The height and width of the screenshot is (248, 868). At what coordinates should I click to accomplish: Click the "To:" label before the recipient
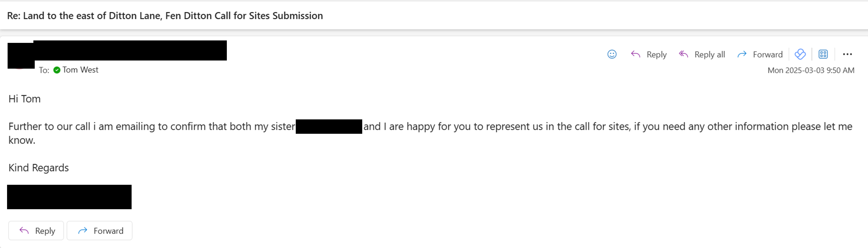point(44,70)
